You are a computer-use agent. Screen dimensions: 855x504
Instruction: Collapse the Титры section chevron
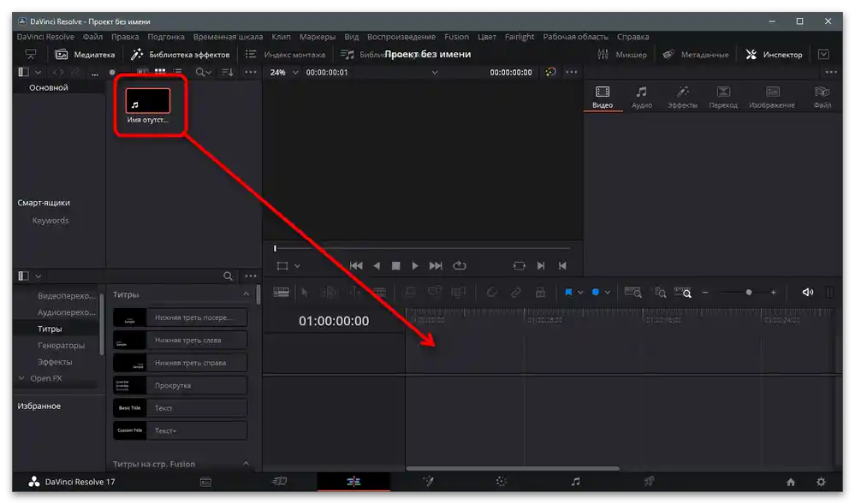(246, 294)
